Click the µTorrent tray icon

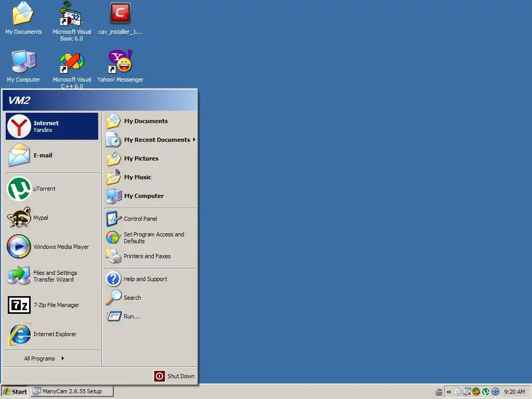tap(486, 392)
